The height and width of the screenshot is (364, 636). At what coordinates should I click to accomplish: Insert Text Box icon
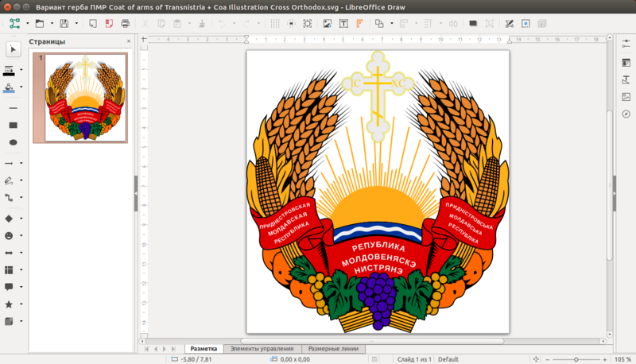coord(343,24)
